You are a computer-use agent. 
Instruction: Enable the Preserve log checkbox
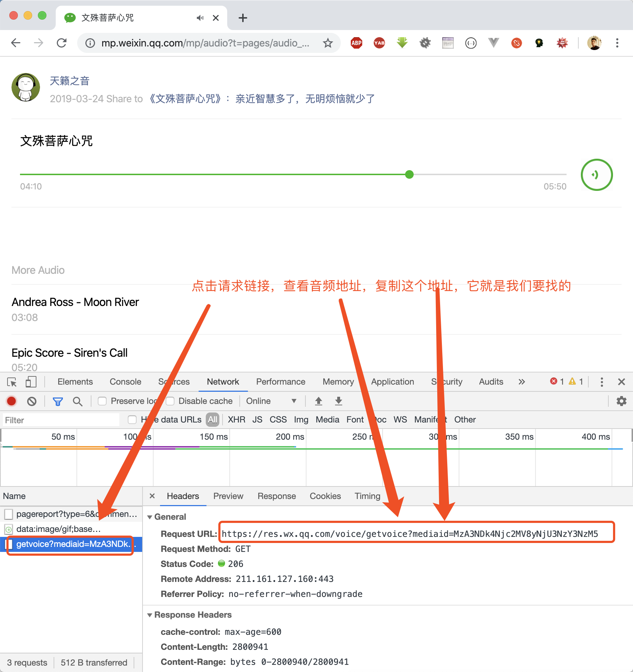click(x=102, y=401)
